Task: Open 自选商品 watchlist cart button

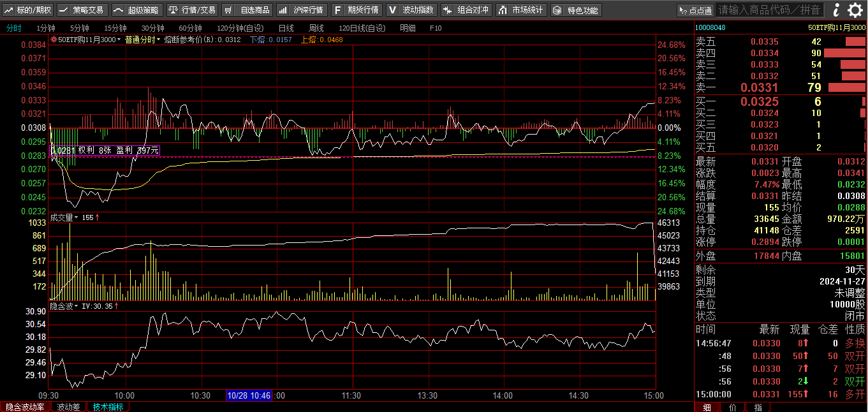Action: (247, 10)
